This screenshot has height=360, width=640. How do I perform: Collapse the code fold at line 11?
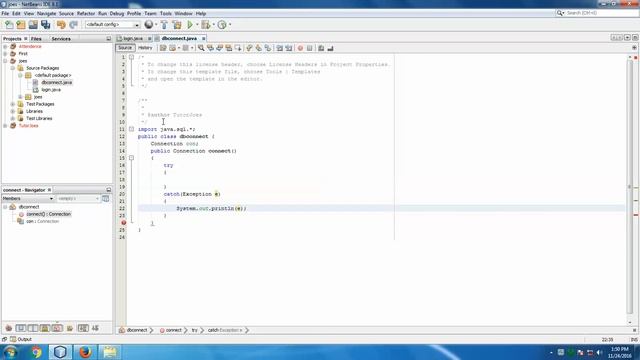click(x=131, y=129)
